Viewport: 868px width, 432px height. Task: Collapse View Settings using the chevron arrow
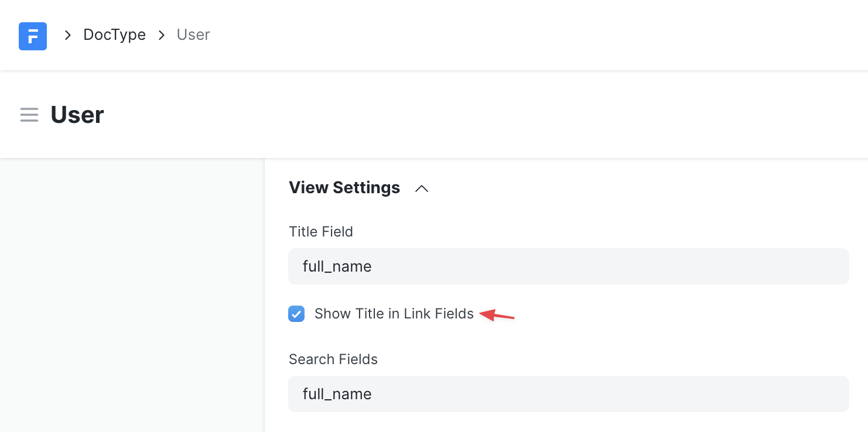[422, 188]
